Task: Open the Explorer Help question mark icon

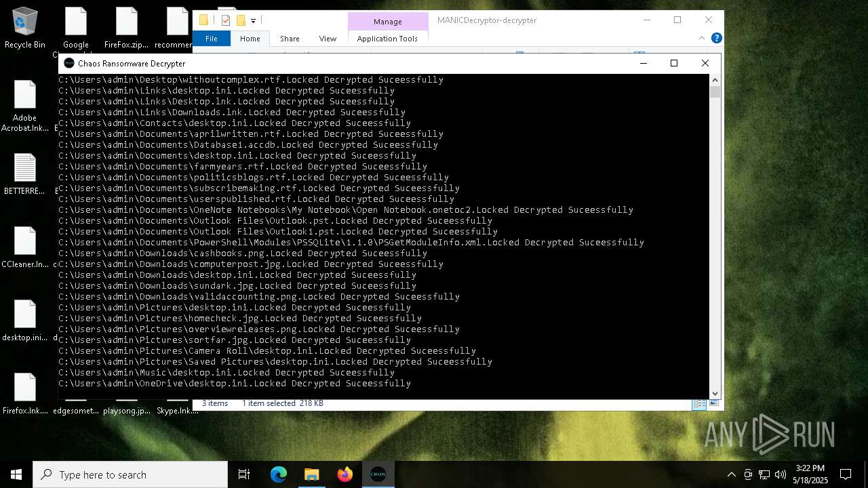Action: pyautogui.click(x=716, y=39)
